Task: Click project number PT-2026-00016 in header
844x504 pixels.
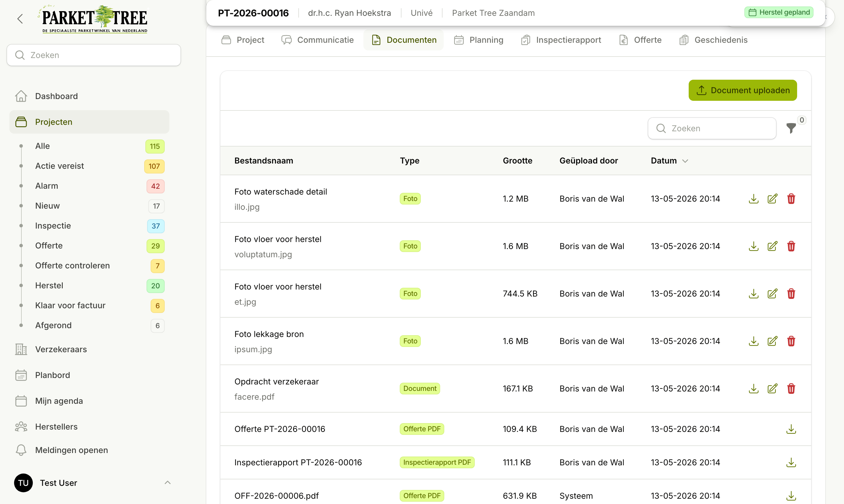Action: click(x=253, y=13)
